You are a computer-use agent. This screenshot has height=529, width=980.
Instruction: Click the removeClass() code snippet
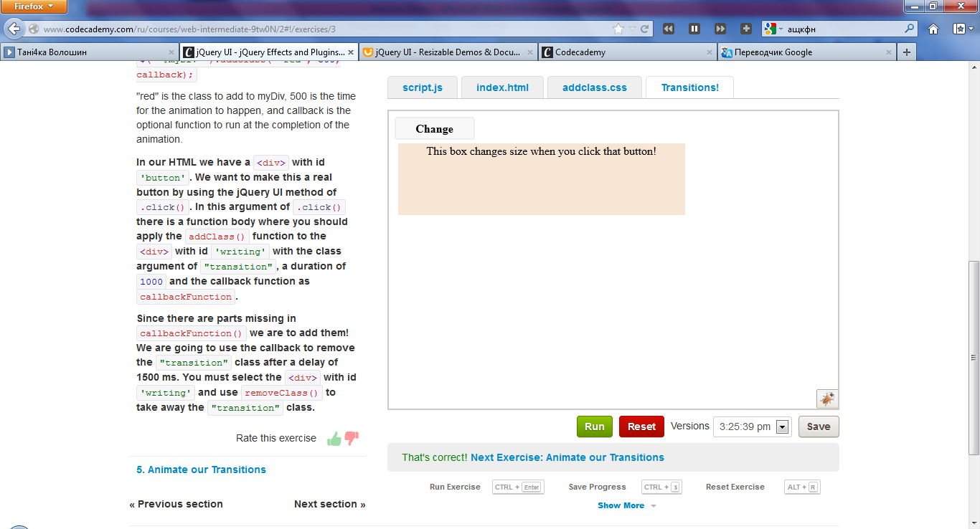point(282,392)
